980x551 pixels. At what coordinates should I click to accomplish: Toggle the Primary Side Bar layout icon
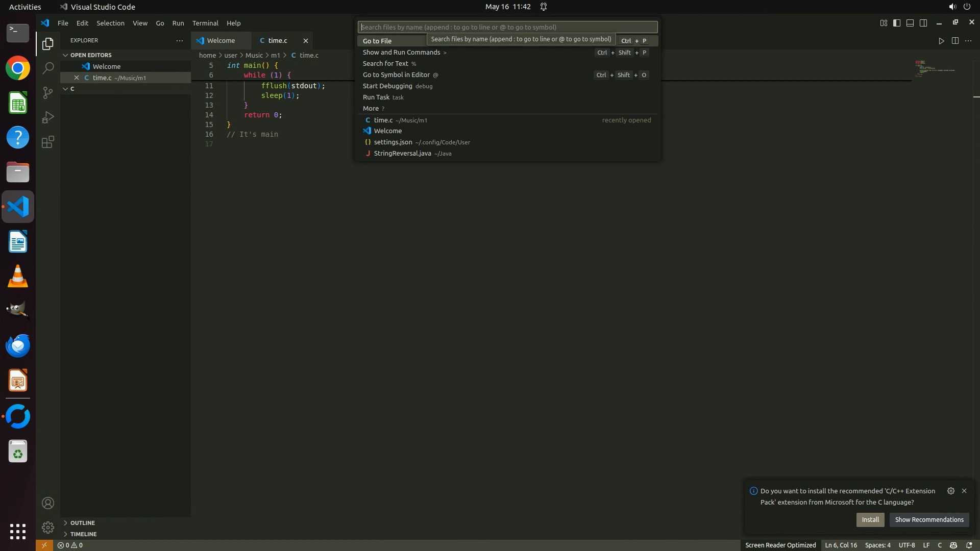(x=897, y=23)
